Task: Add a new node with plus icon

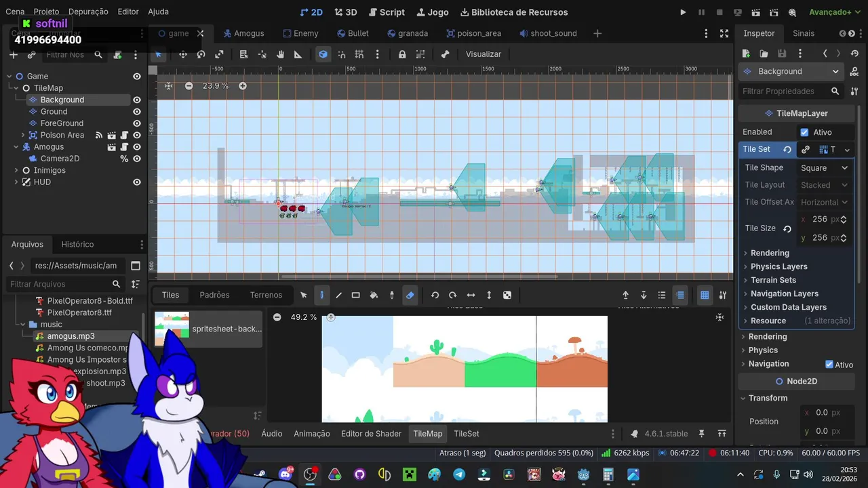Action: click(13, 55)
